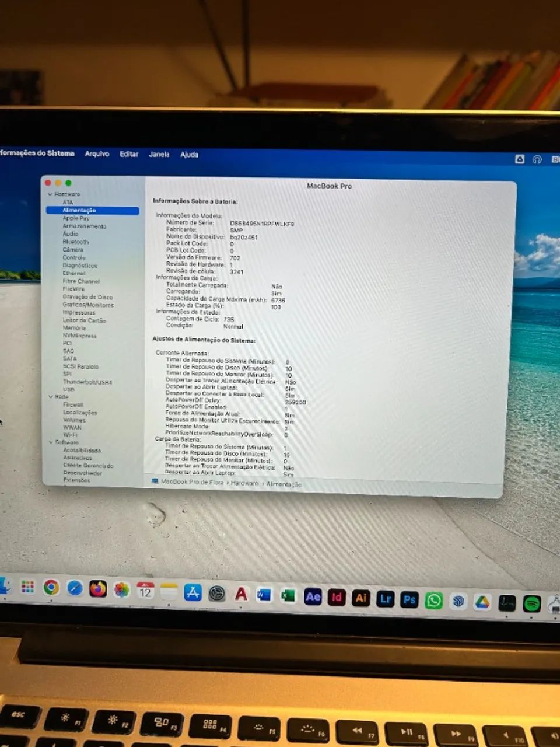
Task: Launch Firefox from the dock
Action: click(98, 589)
